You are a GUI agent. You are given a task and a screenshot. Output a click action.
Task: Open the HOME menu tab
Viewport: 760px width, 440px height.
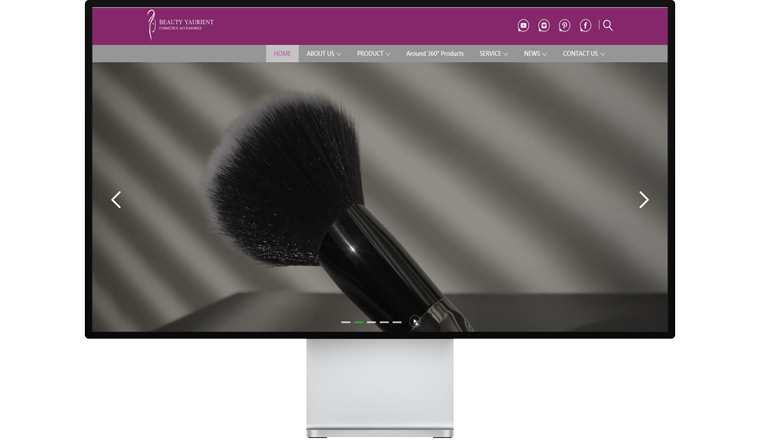pyautogui.click(x=282, y=54)
